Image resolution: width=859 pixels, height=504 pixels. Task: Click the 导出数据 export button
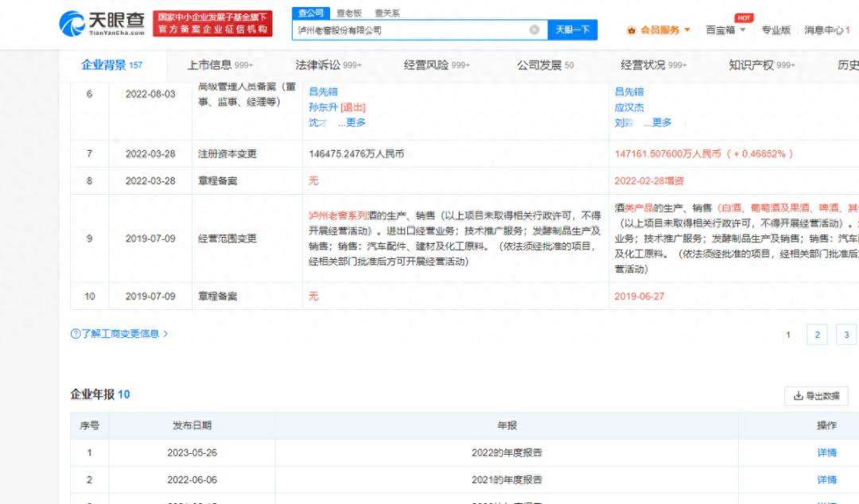coord(816,395)
